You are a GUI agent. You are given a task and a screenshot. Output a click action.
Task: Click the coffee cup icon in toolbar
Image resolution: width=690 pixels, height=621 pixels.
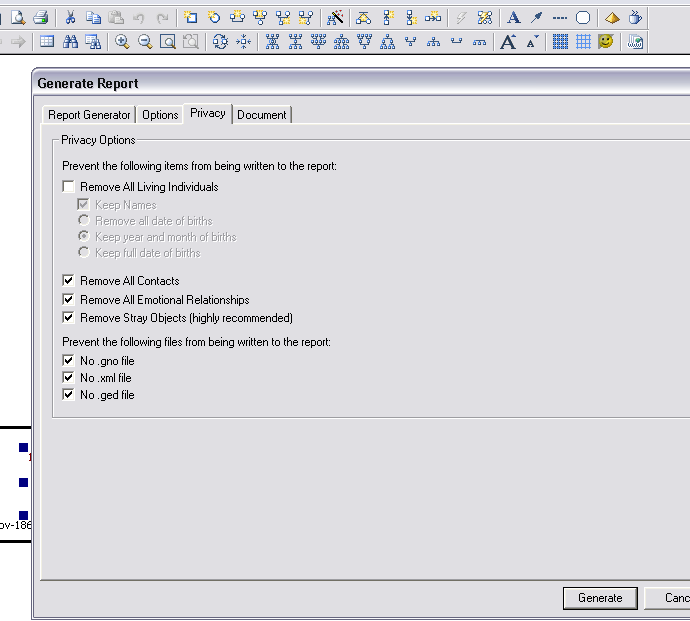[634, 18]
